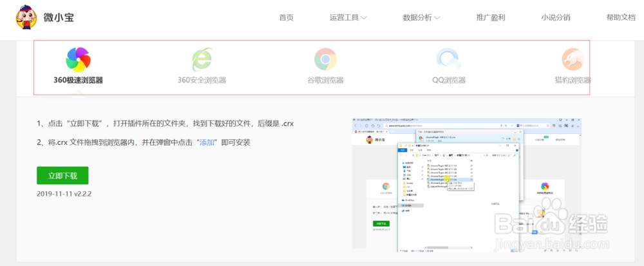Switch to the 360极速浏览器 tab label
644x266 pixels.
click(78, 80)
